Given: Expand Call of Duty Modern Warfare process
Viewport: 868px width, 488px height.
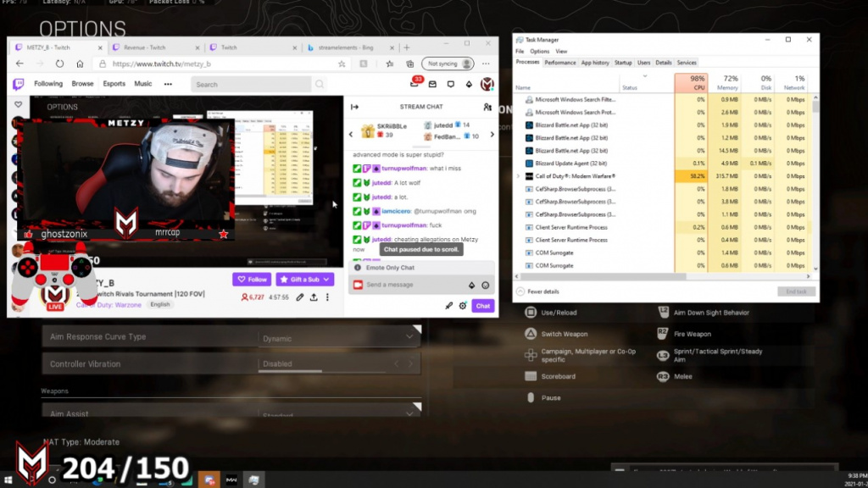Looking at the screenshot, I should click(x=518, y=176).
